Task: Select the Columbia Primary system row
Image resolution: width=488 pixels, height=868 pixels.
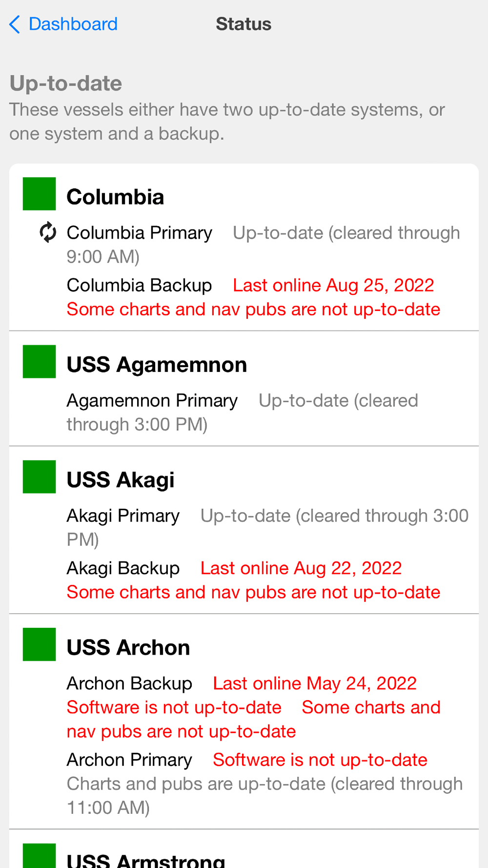Action: point(140,233)
